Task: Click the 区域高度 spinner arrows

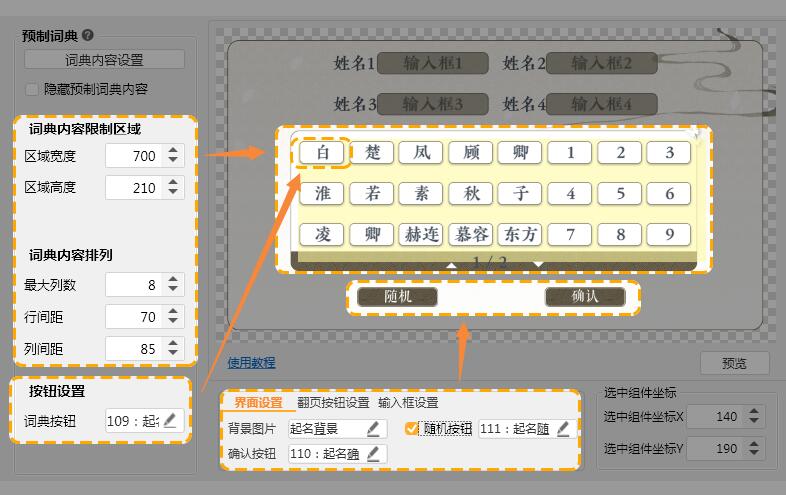Action: click(x=173, y=187)
